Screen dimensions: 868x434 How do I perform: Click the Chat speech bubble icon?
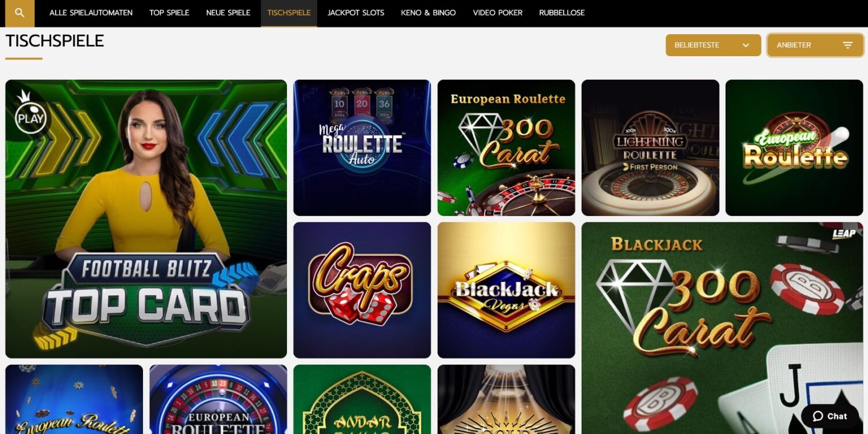tap(818, 416)
